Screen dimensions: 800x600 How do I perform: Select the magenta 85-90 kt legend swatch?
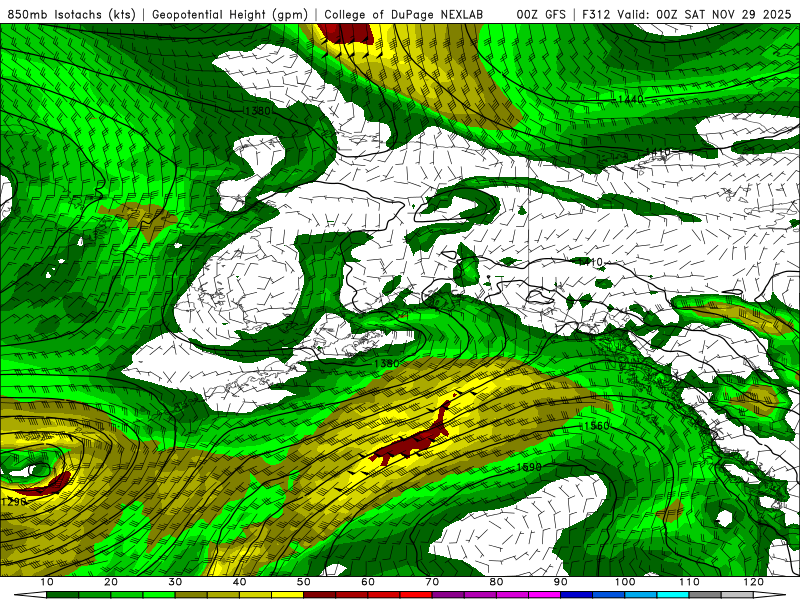coord(544,595)
